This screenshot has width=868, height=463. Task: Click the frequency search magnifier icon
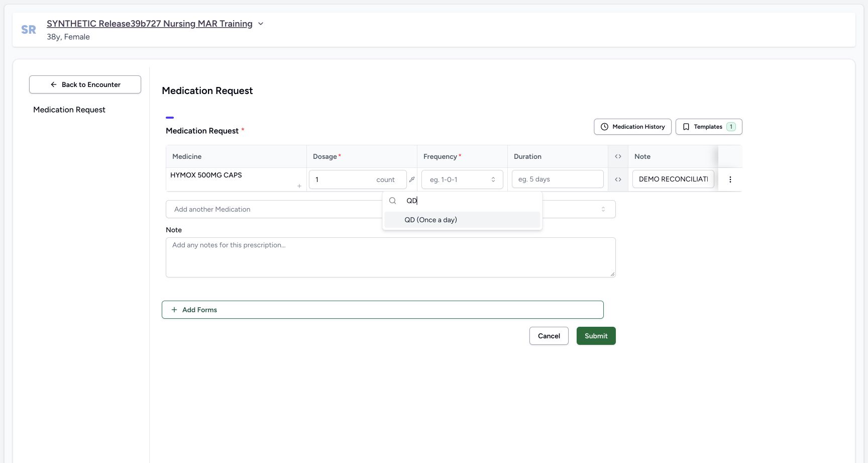(x=393, y=201)
